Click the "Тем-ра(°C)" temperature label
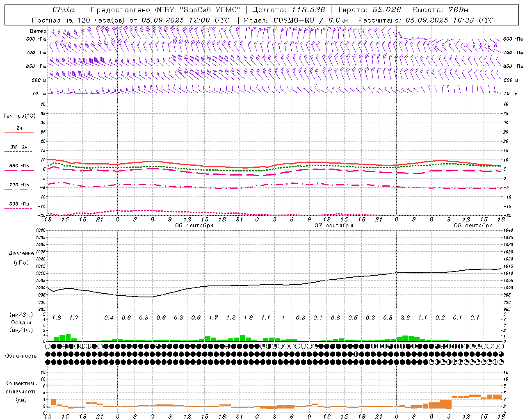The width and height of the screenshot is (525, 420). point(19,116)
